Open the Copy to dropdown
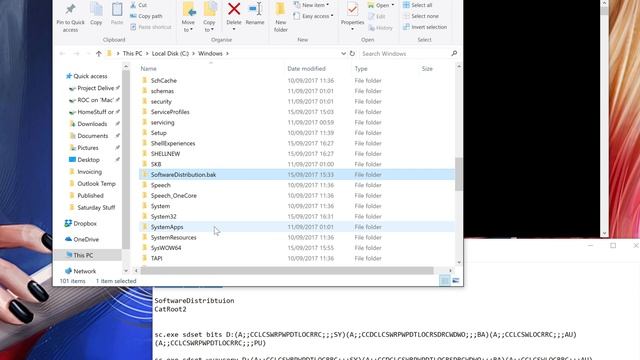The width and height of the screenshot is (640, 360). (x=209, y=17)
